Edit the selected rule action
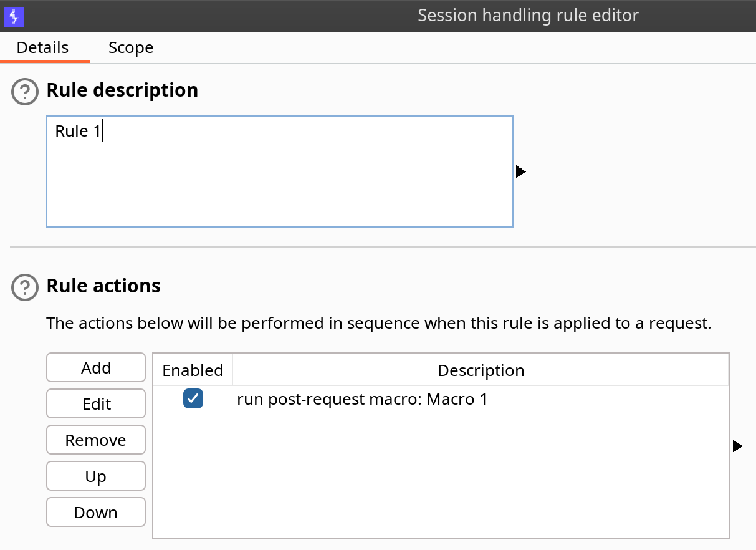Image resolution: width=756 pixels, height=550 pixels. (96, 404)
